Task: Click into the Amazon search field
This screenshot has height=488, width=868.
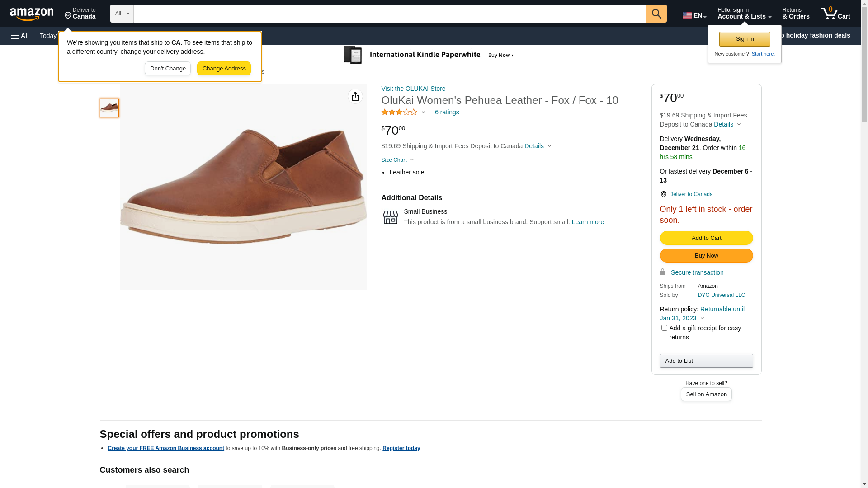Action: tap(389, 14)
